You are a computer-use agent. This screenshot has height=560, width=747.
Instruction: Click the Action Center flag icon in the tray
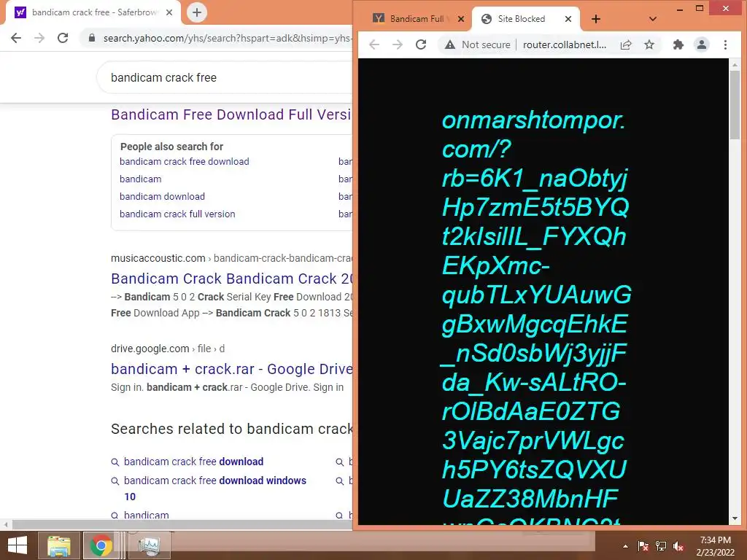[643, 546]
